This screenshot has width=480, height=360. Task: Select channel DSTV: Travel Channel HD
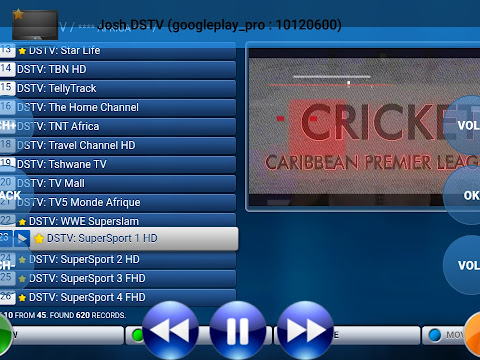click(x=118, y=146)
